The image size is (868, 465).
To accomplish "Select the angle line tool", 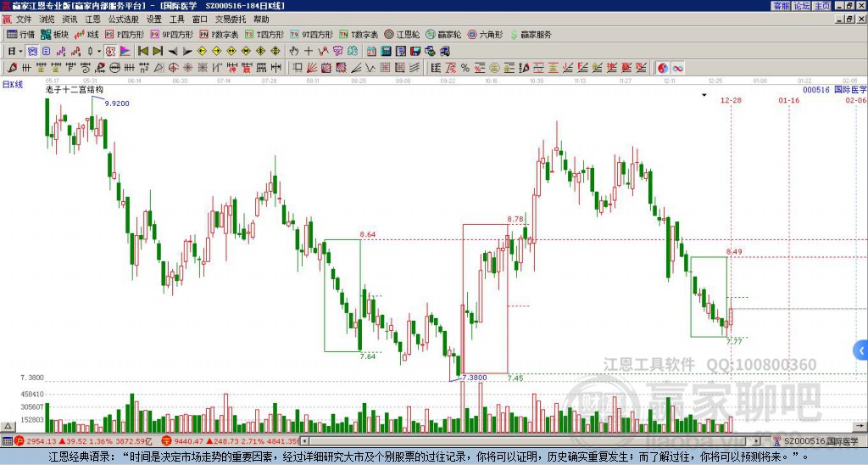I will 355,68.
